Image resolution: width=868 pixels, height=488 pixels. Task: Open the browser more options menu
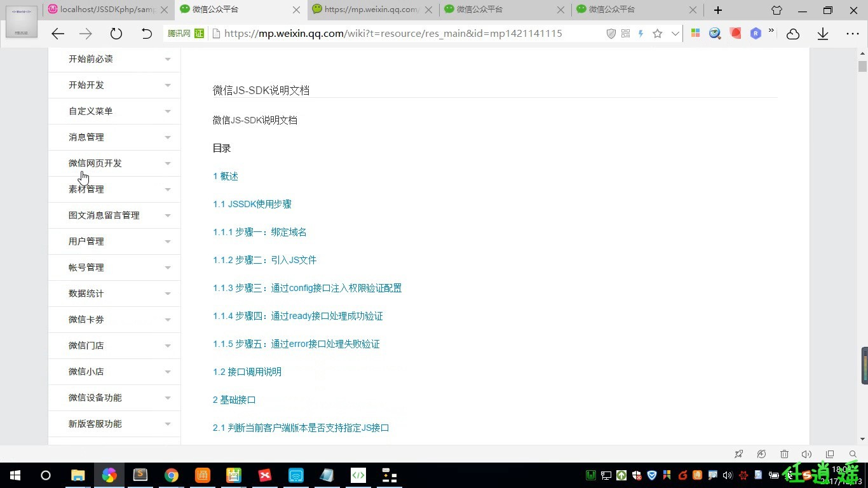pyautogui.click(x=853, y=34)
